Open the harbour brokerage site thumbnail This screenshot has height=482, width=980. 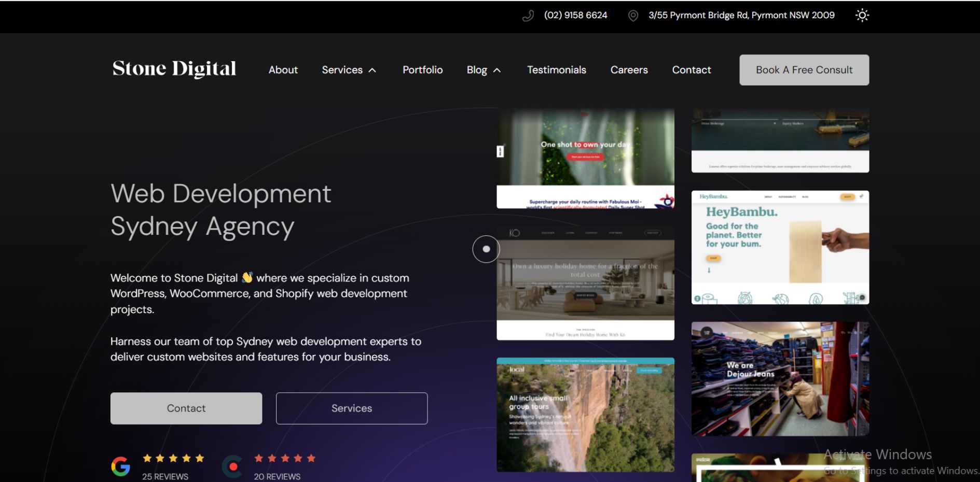coord(780,140)
